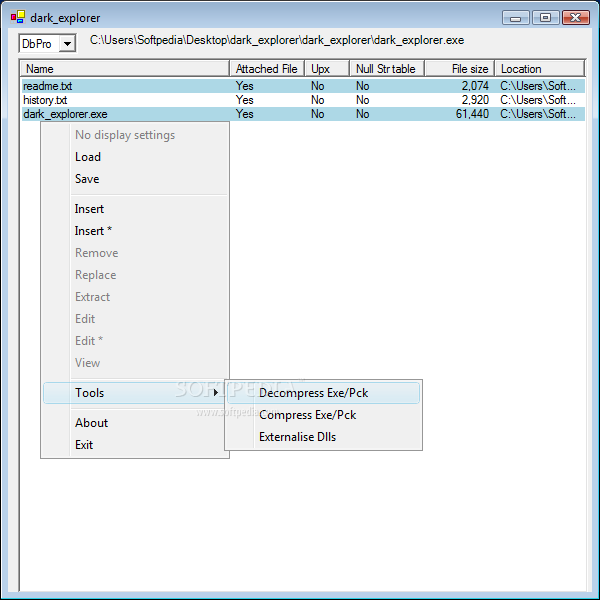Expand the Tools submenu arrow

click(216, 392)
